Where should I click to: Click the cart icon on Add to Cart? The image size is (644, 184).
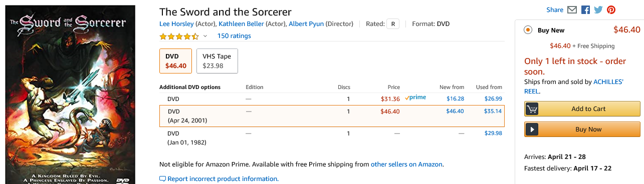pos(532,109)
